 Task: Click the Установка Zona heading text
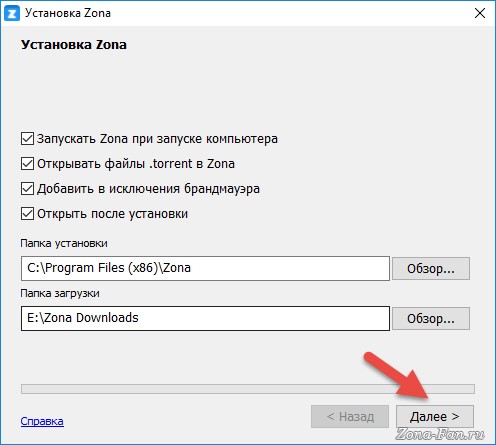tap(74, 45)
